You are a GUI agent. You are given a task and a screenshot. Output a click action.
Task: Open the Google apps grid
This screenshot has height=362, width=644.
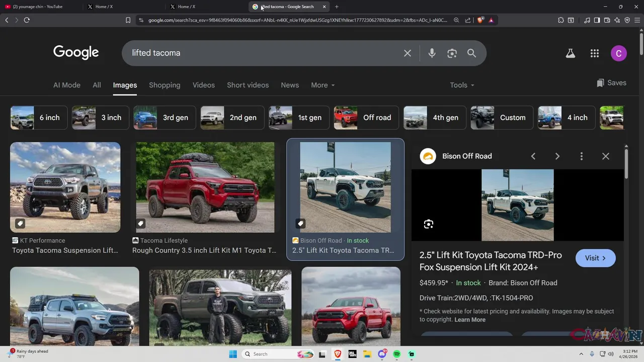click(x=595, y=53)
